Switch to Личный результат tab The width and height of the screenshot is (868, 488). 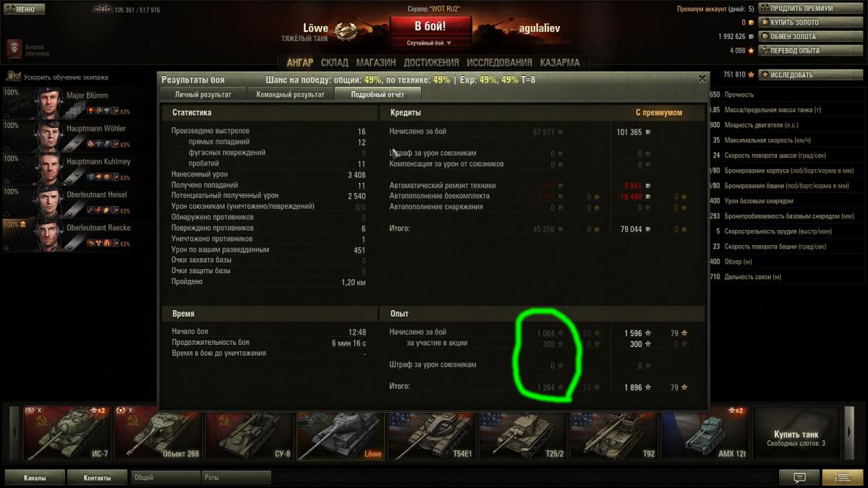pyautogui.click(x=203, y=94)
